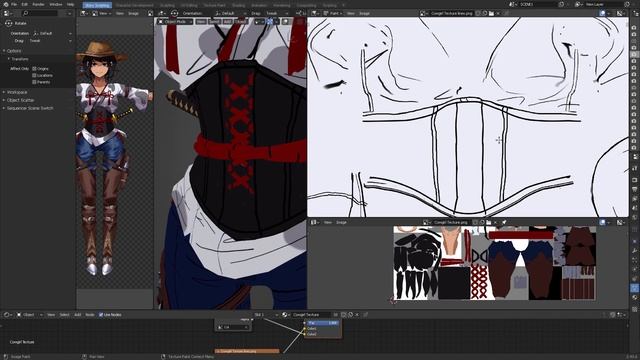Open Object Mode dropdown in 3D viewport
Image resolution: width=640 pixels, height=360 pixels.
[176, 22]
